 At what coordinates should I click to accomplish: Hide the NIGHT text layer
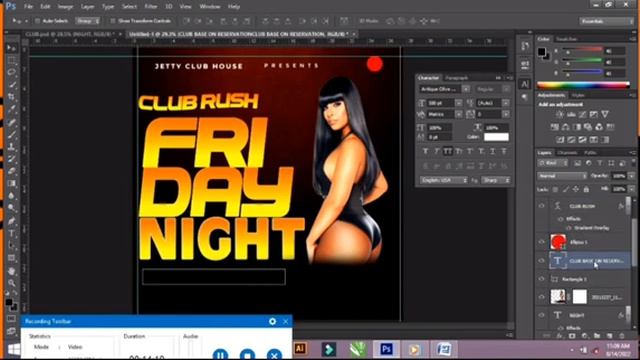coord(542,315)
